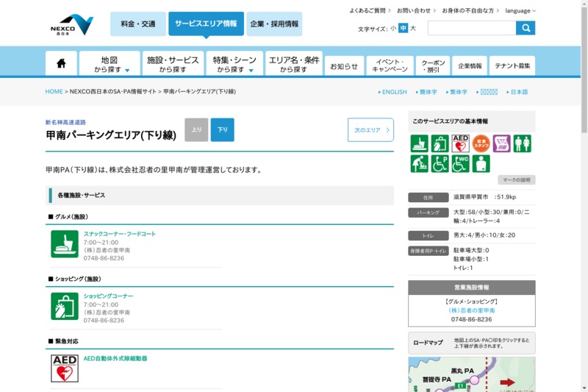Image resolution: width=588 pixels, height=392 pixels.
Task: Expand the 特集・シーンから探す menu
Action: [x=235, y=64]
